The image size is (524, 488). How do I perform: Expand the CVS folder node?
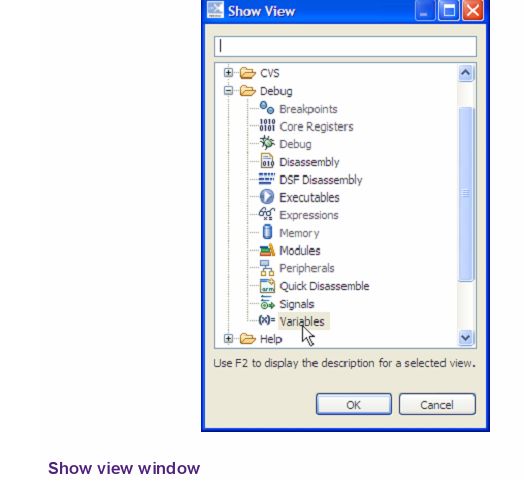228,73
